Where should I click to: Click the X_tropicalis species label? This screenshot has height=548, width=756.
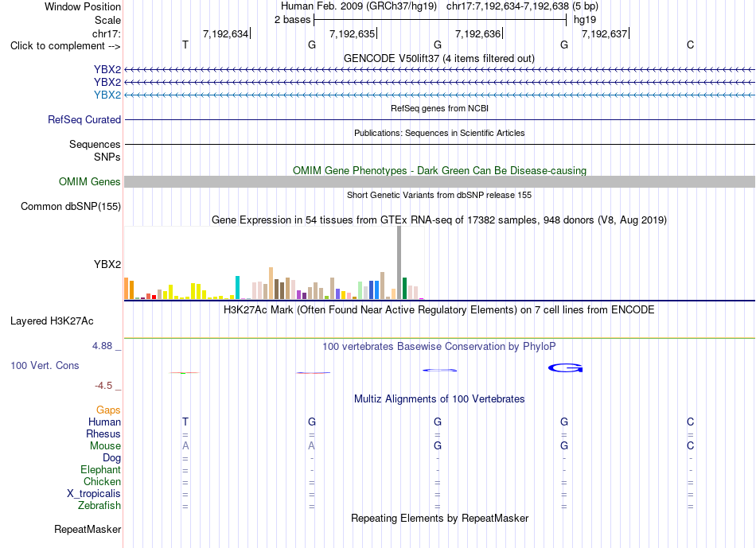94,494
